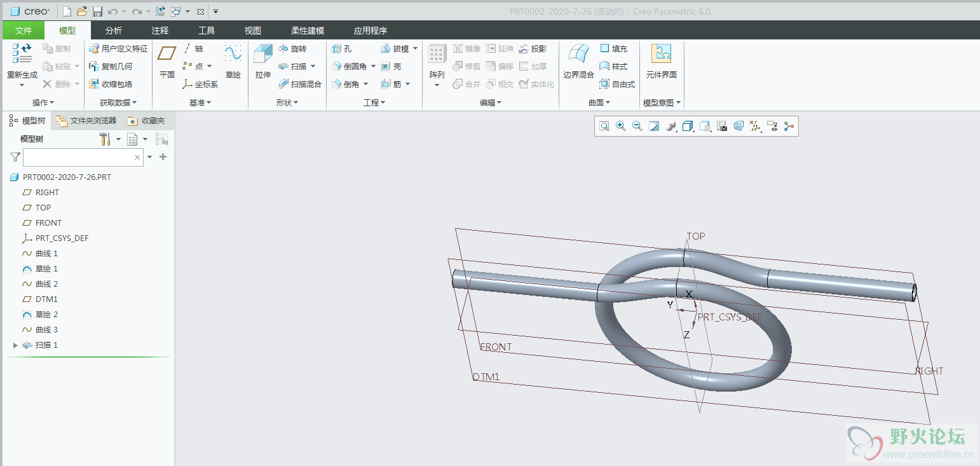Image resolution: width=980 pixels, height=466 pixels.
Task: Select 草绘 2 in model tree
Action: 46,315
